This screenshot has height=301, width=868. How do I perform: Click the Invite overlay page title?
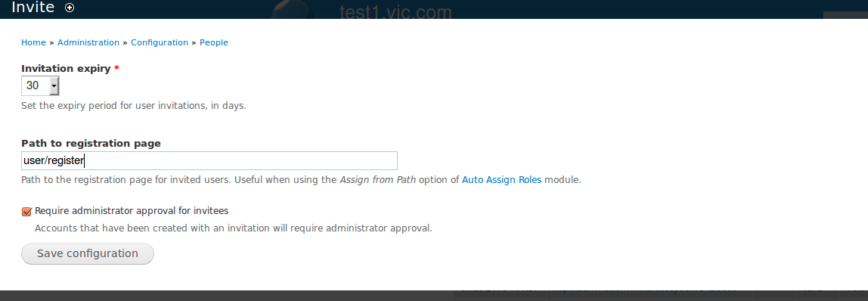pyautogui.click(x=33, y=8)
